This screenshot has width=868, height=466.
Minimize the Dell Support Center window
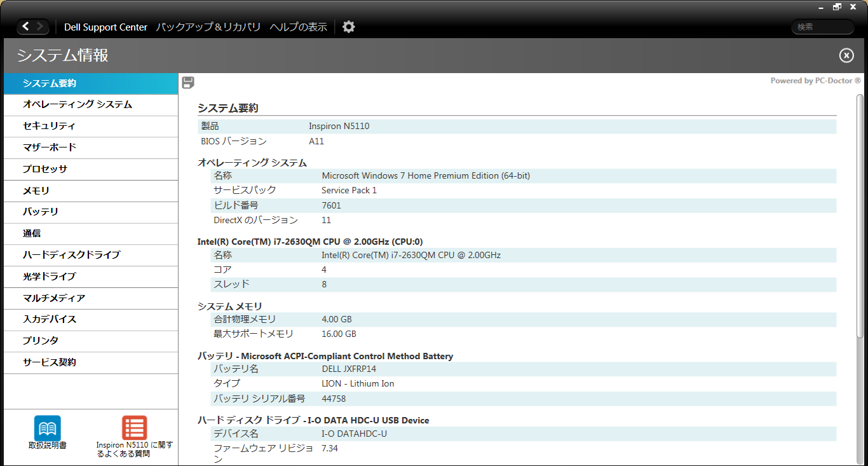[x=822, y=7]
